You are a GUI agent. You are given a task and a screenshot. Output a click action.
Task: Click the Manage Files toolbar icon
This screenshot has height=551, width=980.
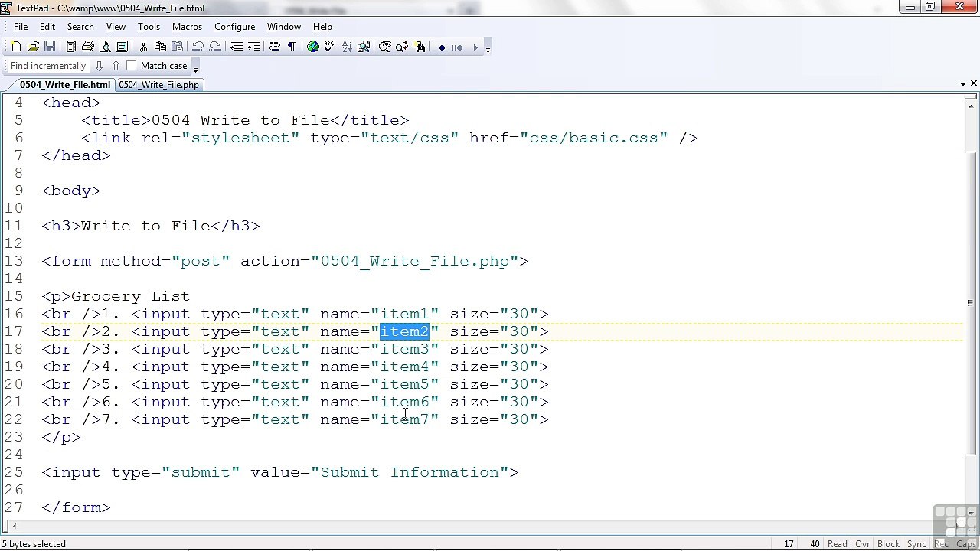[71, 47]
